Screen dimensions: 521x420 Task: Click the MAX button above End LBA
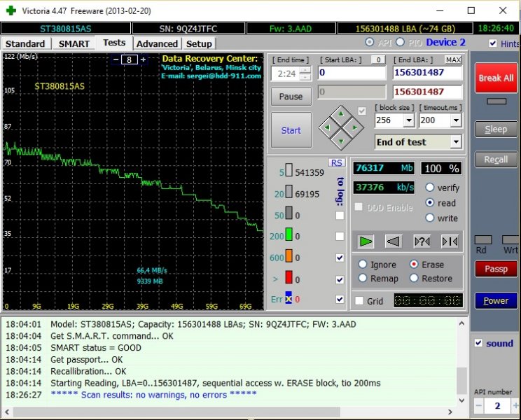click(x=453, y=59)
